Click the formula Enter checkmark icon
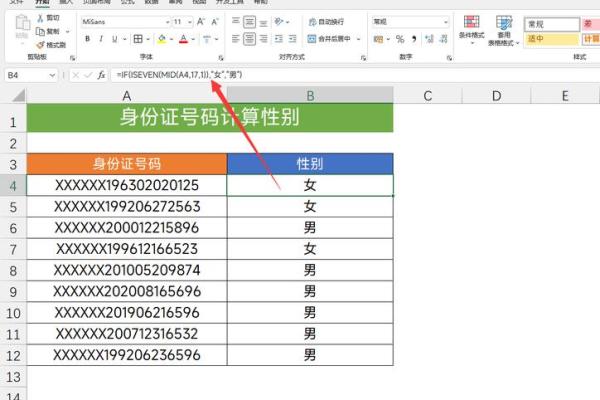Viewport: 600px width, 400px height. pos(88,75)
